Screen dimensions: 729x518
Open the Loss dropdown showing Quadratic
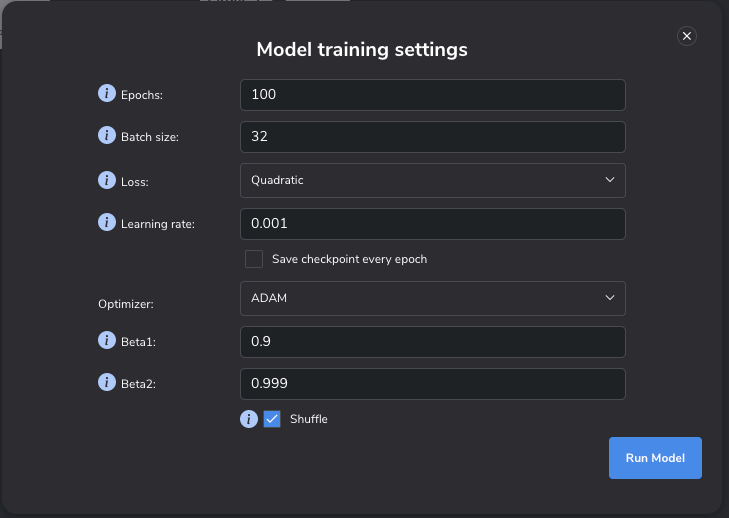(432, 180)
